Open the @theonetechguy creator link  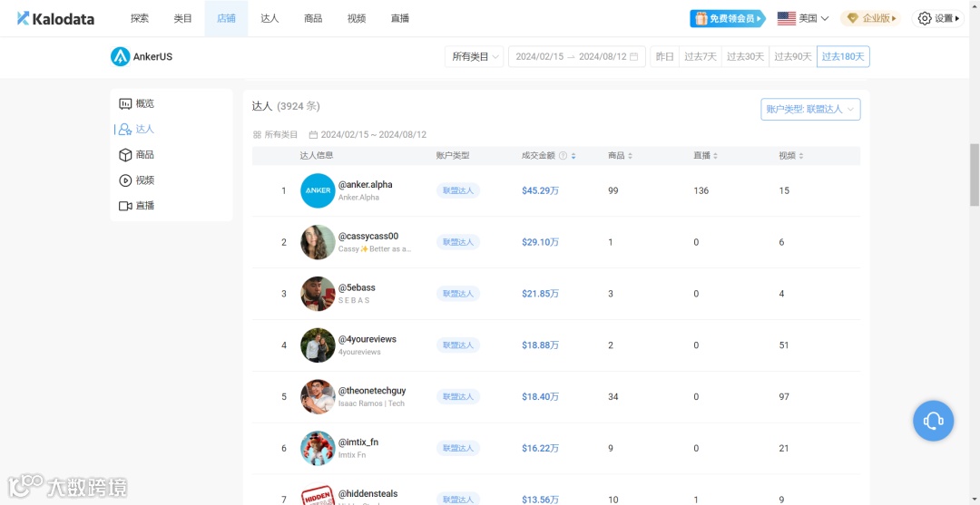pos(372,391)
